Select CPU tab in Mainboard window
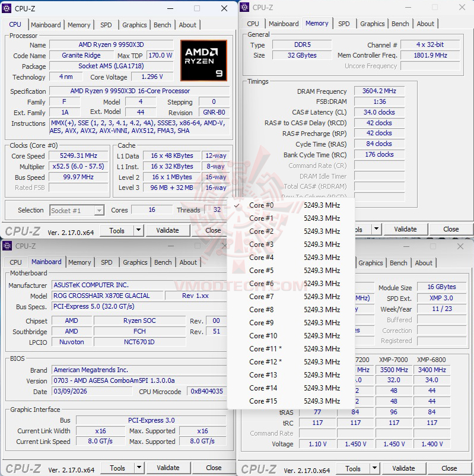The width and height of the screenshot is (474, 476). click(x=15, y=262)
